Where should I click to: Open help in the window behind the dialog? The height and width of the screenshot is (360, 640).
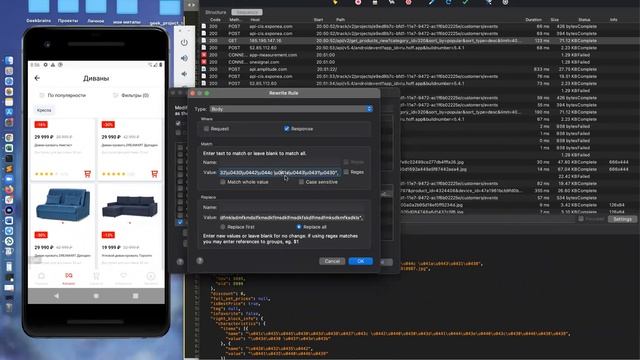click(x=180, y=262)
